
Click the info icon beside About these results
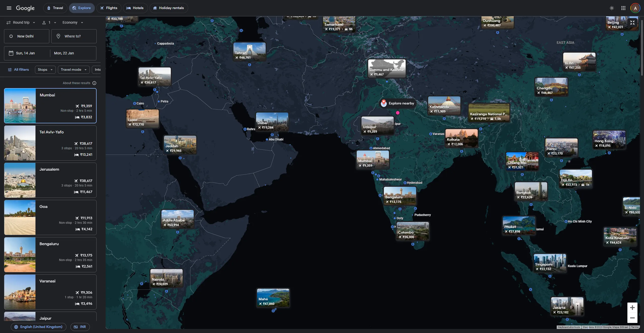[x=94, y=83]
